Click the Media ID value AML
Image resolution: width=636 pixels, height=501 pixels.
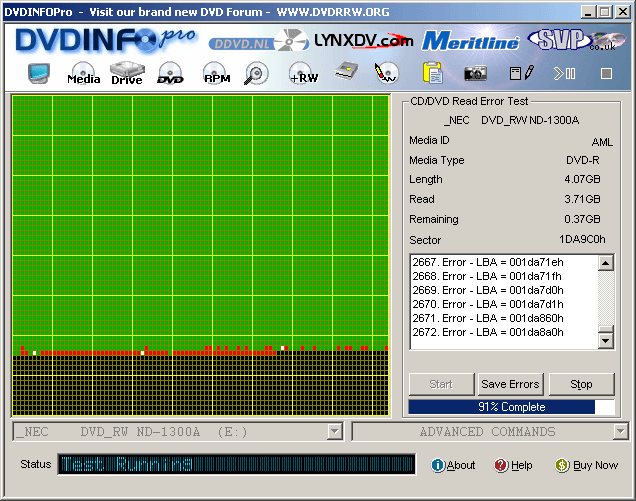pyautogui.click(x=602, y=142)
